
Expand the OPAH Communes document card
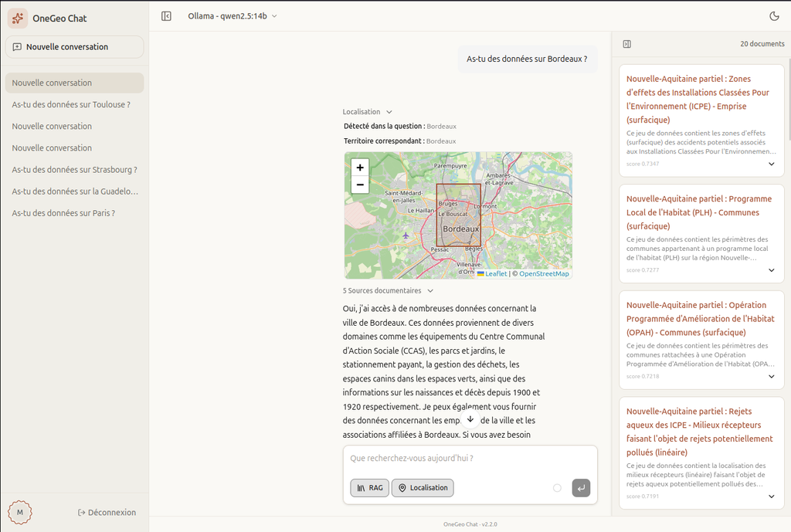pos(771,377)
